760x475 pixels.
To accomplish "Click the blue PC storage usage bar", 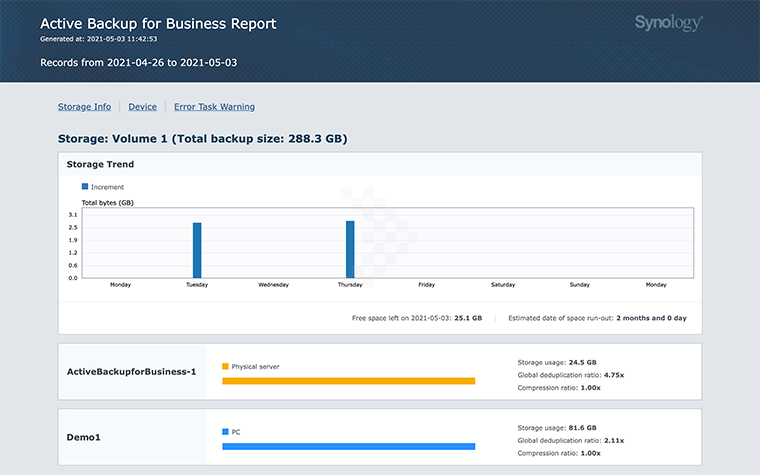I will point(348,446).
